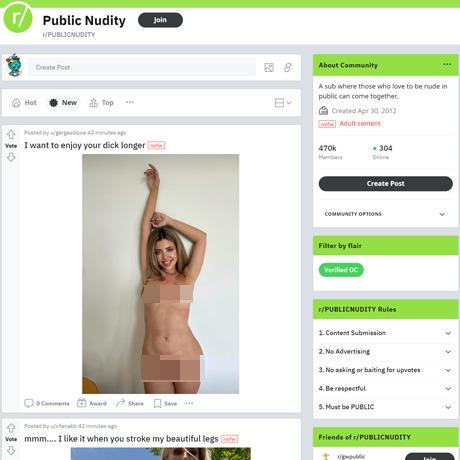Click the Create Post text field
The width and height of the screenshot is (460, 460).
(x=142, y=67)
